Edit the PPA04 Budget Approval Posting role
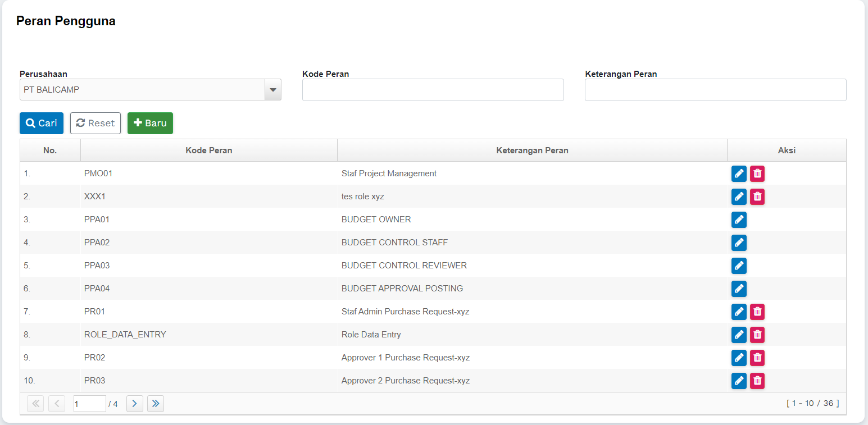This screenshot has width=868, height=425. pyautogui.click(x=739, y=289)
